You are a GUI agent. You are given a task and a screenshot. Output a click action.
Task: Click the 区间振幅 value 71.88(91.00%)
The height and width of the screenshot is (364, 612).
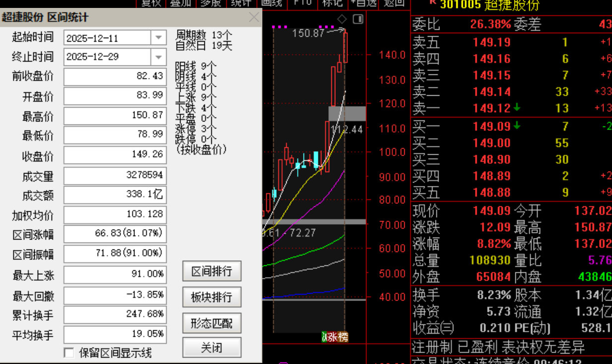(x=115, y=253)
